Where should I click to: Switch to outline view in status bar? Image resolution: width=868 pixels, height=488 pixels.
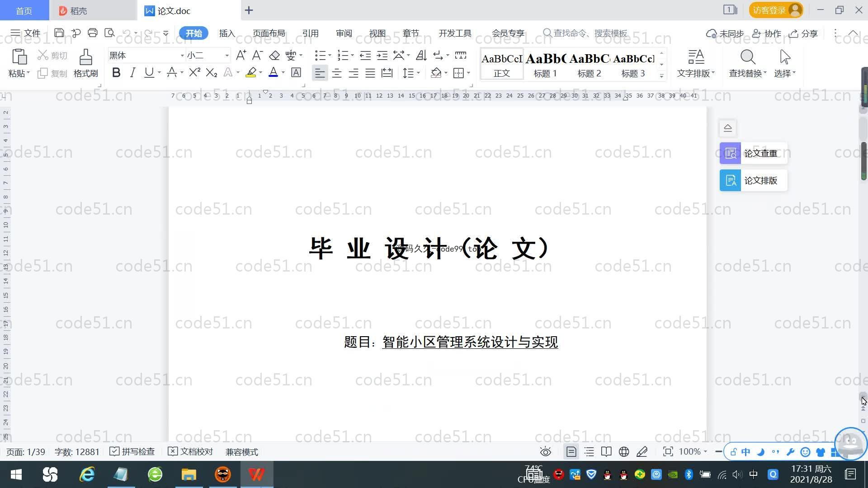pos(589,452)
